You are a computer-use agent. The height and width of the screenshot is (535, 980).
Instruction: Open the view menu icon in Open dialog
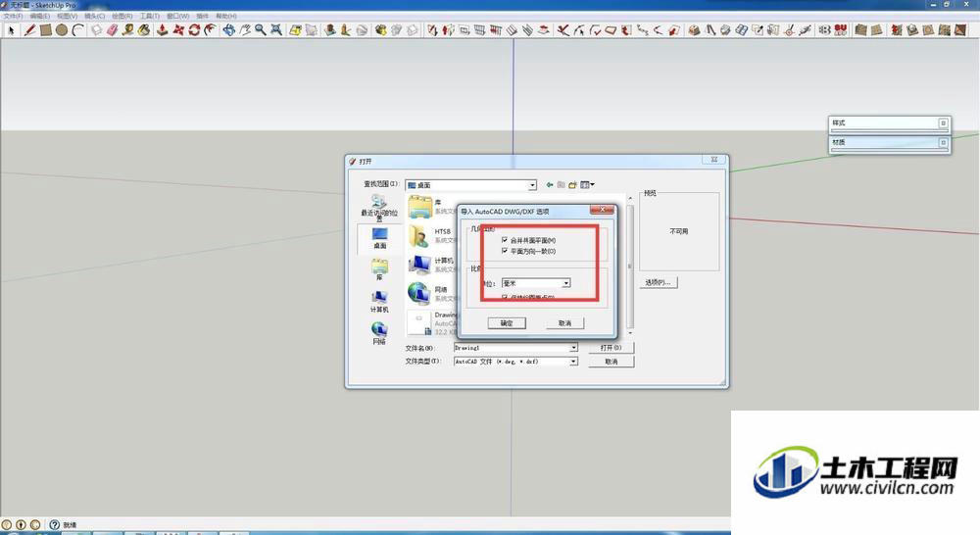coord(587,185)
